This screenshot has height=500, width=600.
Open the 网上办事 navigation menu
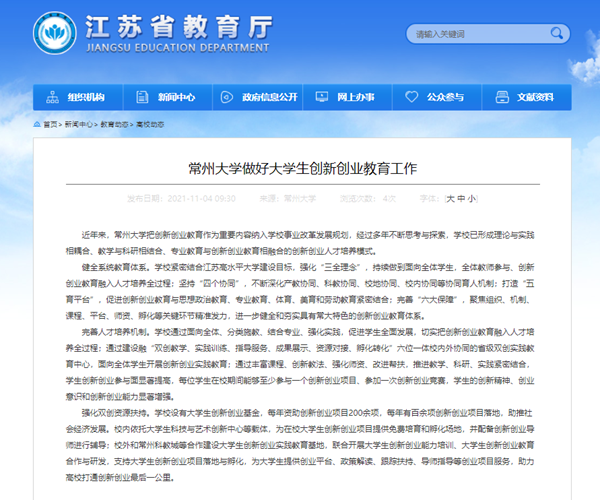pos(355,97)
